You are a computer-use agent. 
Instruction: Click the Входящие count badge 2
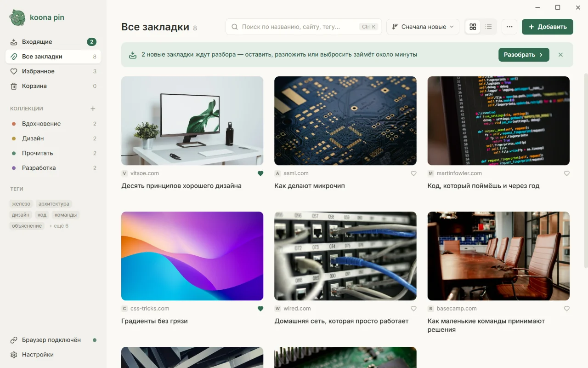92,42
